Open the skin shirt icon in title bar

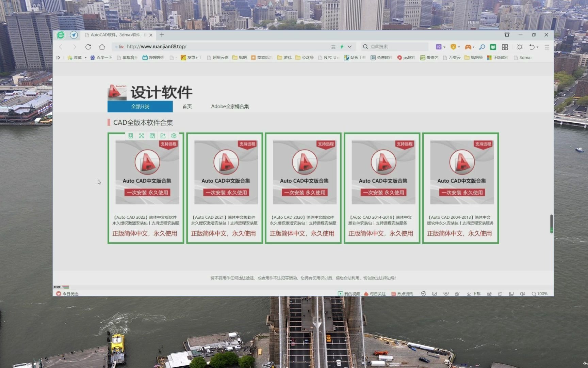(507, 35)
